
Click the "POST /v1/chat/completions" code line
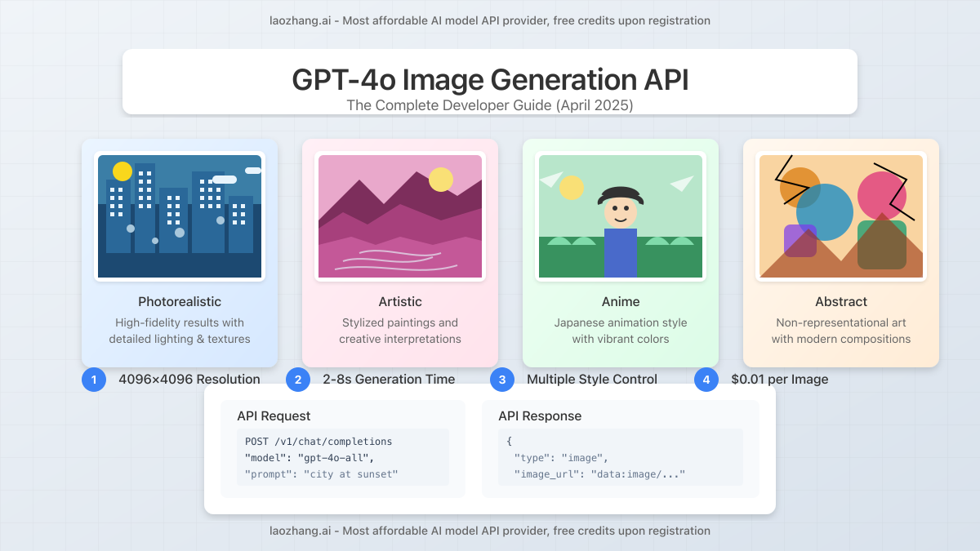coord(318,442)
